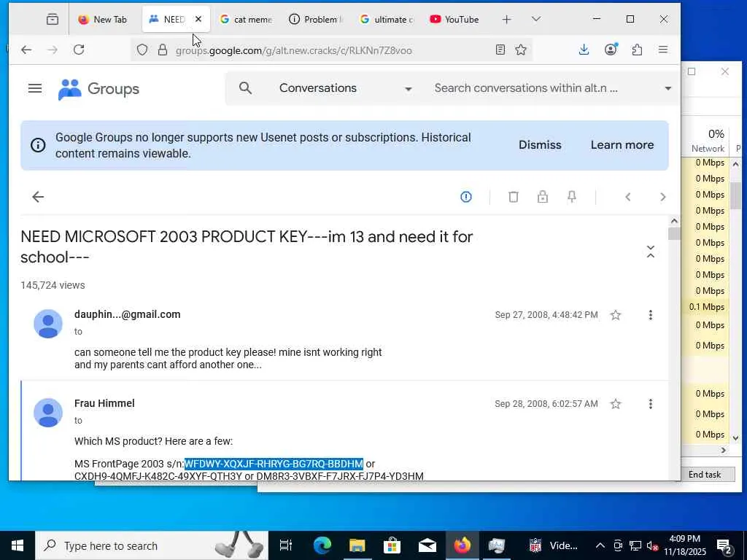Viewport: 747px width, 560px height.
Task: Click the Google Groups logo
Action: click(x=98, y=89)
